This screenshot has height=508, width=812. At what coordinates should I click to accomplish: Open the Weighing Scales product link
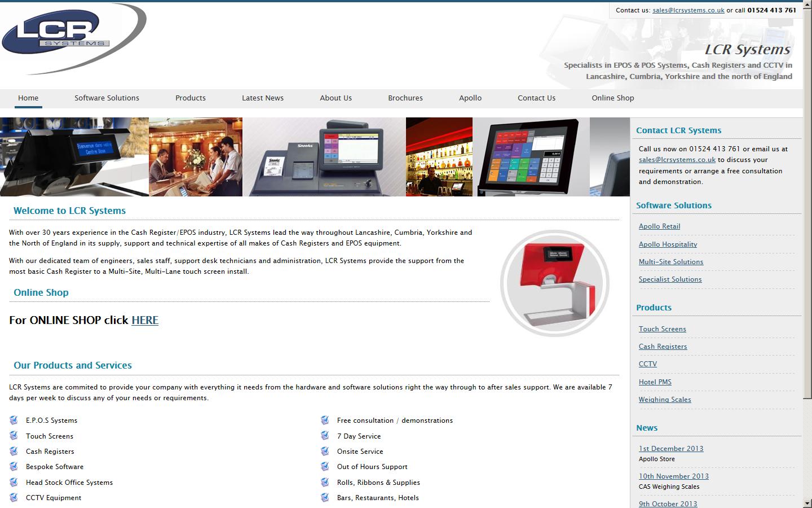(x=664, y=400)
